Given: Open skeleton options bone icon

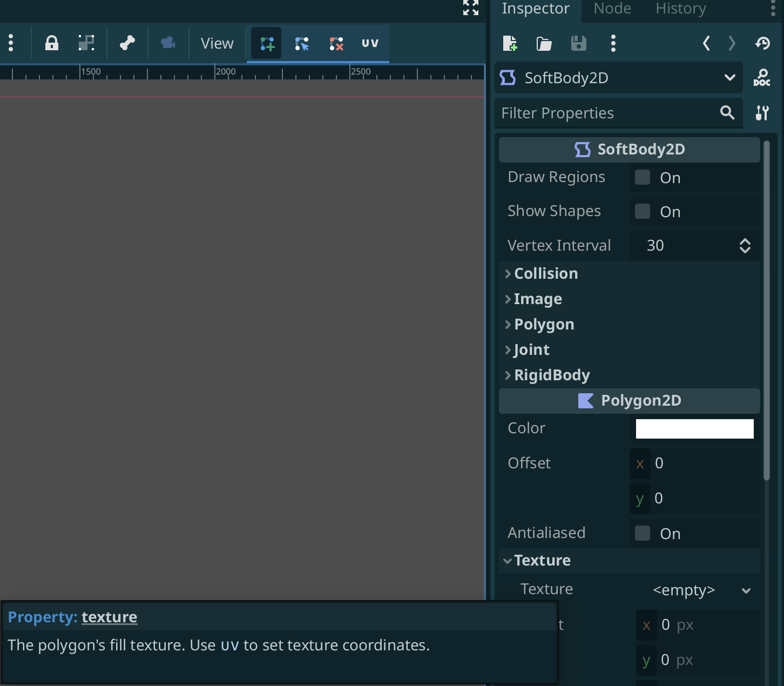Looking at the screenshot, I should coord(127,43).
